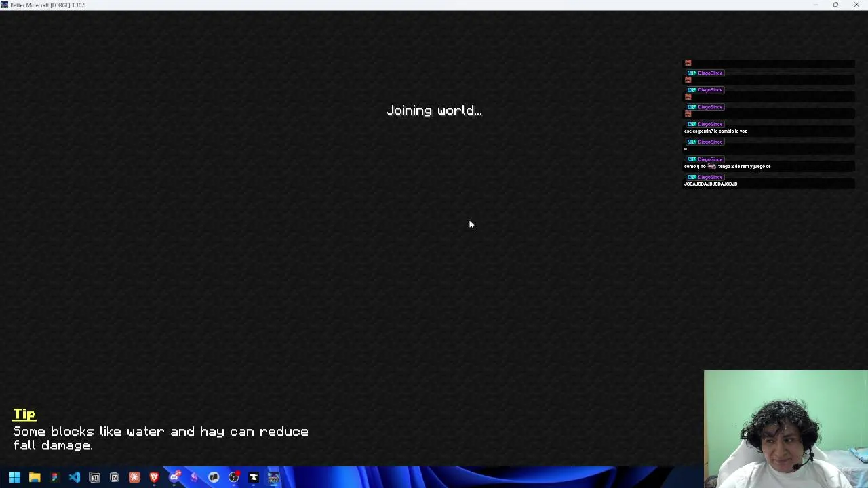The image size is (868, 488).
Task: Open the orange starburst Claude icon
Action: 134,477
